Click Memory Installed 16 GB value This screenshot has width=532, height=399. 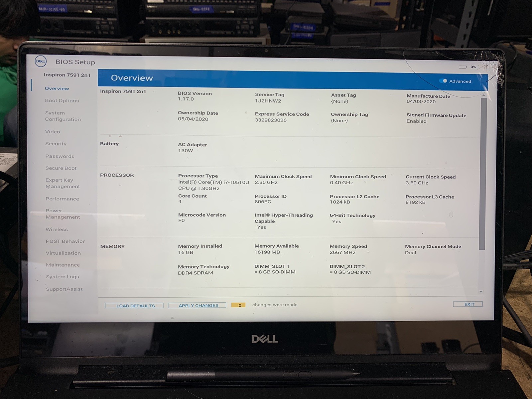(186, 252)
